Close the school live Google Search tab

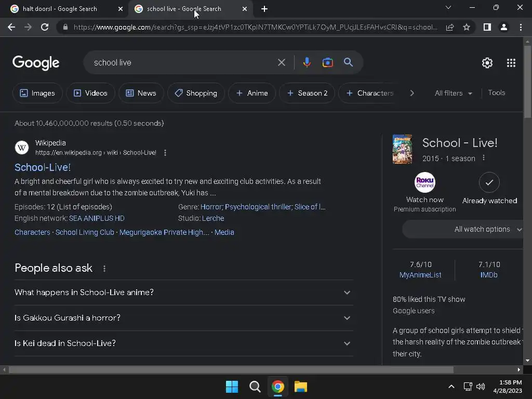click(x=244, y=9)
